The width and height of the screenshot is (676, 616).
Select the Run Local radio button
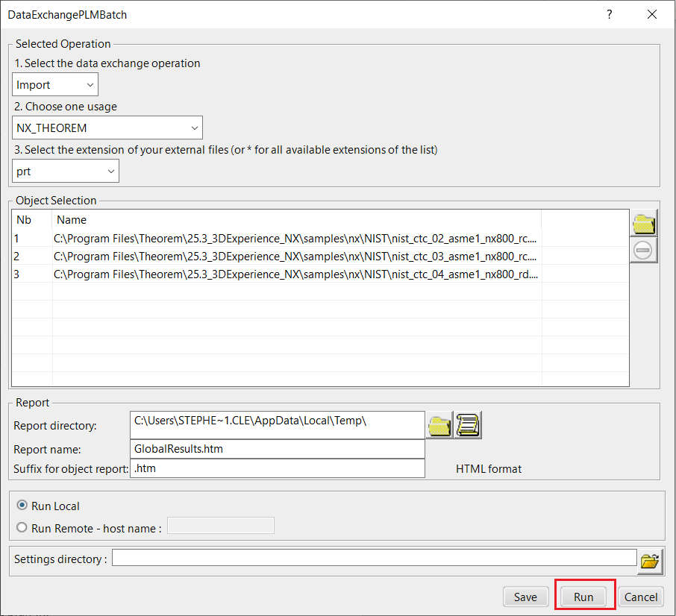22,505
